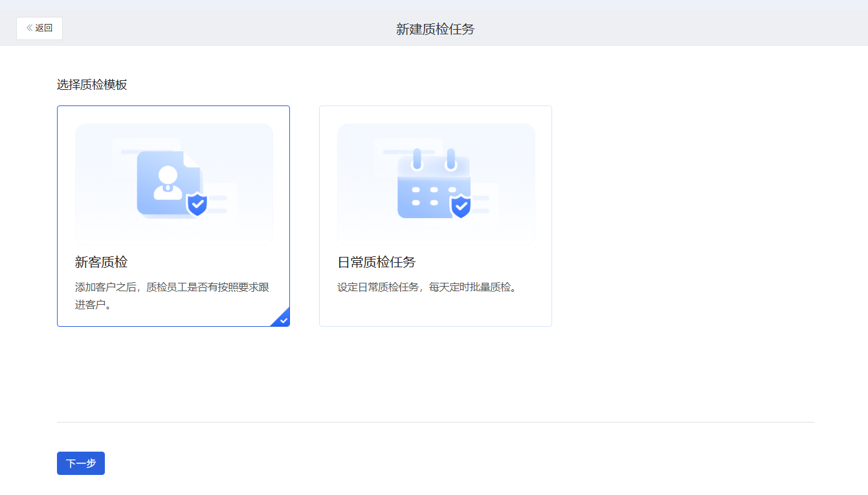Click the 日常质检任务 card title
Viewport: 868px width, 495px height.
377,263
